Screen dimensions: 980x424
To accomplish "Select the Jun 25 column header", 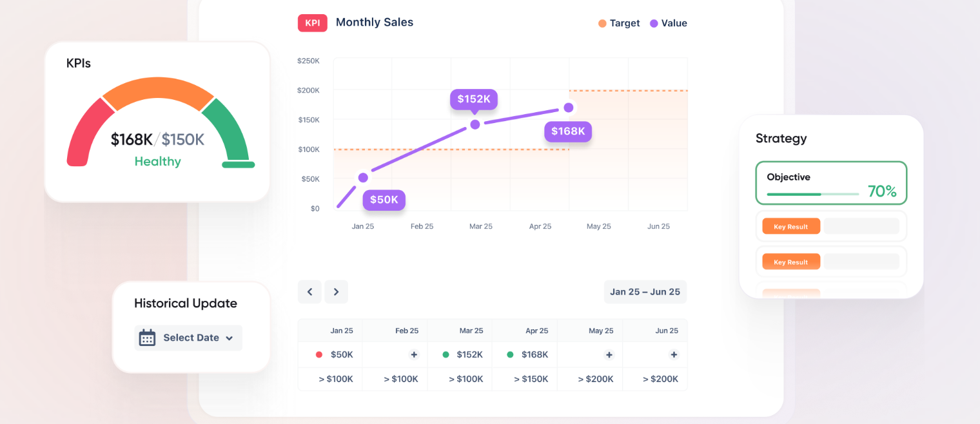I will pyautogui.click(x=667, y=330).
